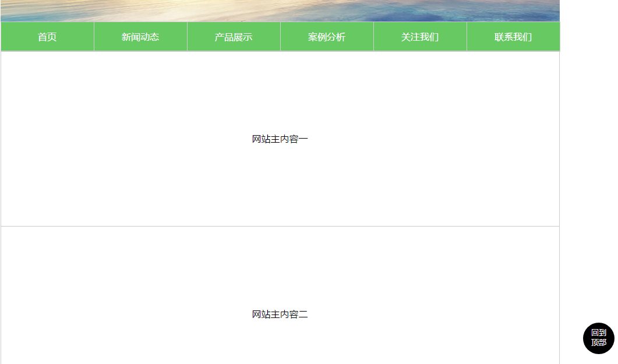618x364 pixels.
Task: Click the sea photo header banner
Action: pos(280,10)
